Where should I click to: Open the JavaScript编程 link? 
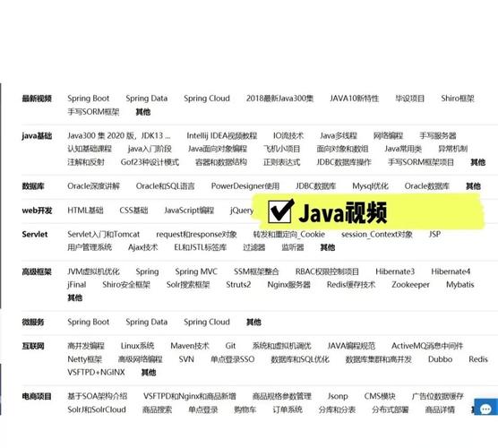click(x=189, y=211)
